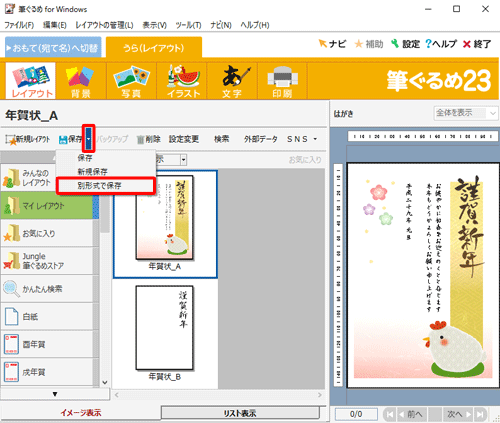Image resolution: width=500 pixels, height=423 pixels.
Task: Create a 新規レイアウト new layout
Action: pyautogui.click(x=27, y=139)
